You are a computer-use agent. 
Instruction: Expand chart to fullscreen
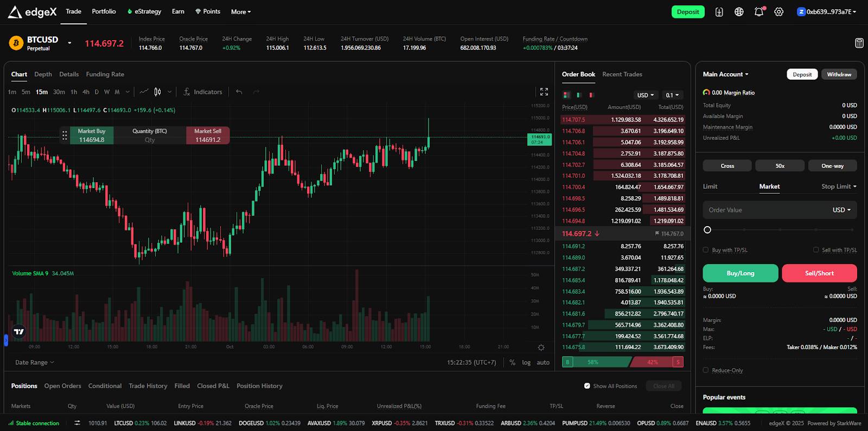[x=544, y=92]
